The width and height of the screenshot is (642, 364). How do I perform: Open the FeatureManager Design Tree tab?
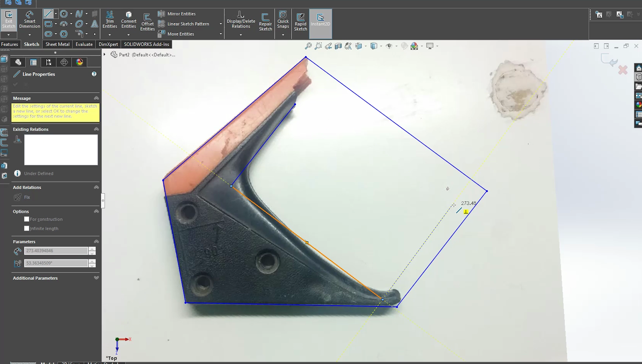(18, 62)
